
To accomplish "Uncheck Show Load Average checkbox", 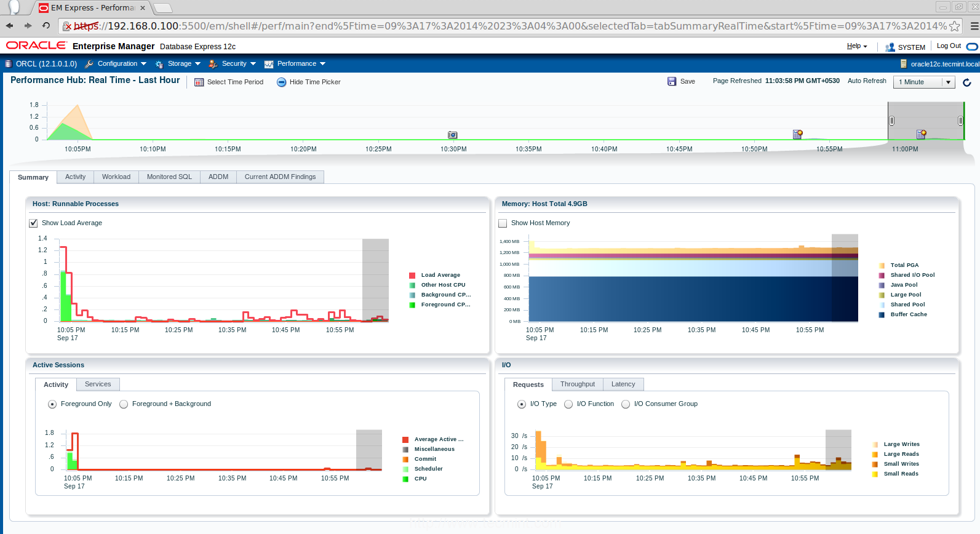I will pyautogui.click(x=34, y=223).
